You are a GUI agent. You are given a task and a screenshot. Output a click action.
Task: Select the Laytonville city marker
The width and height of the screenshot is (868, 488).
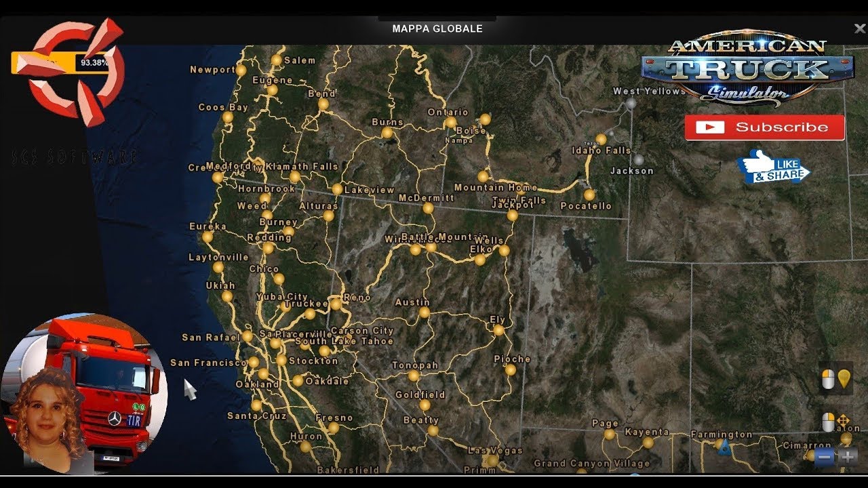(x=218, y=268)
